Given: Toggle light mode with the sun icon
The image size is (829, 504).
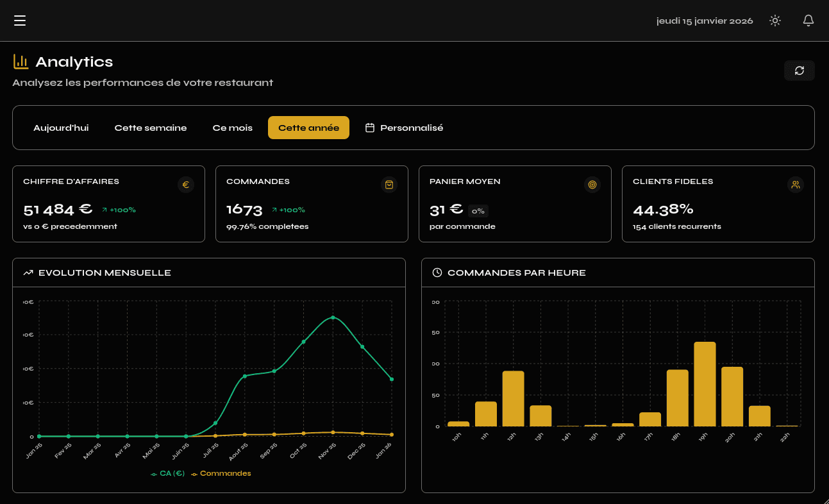Looking at the screenshot, I should pyautogui.click(x=775, y=21).
